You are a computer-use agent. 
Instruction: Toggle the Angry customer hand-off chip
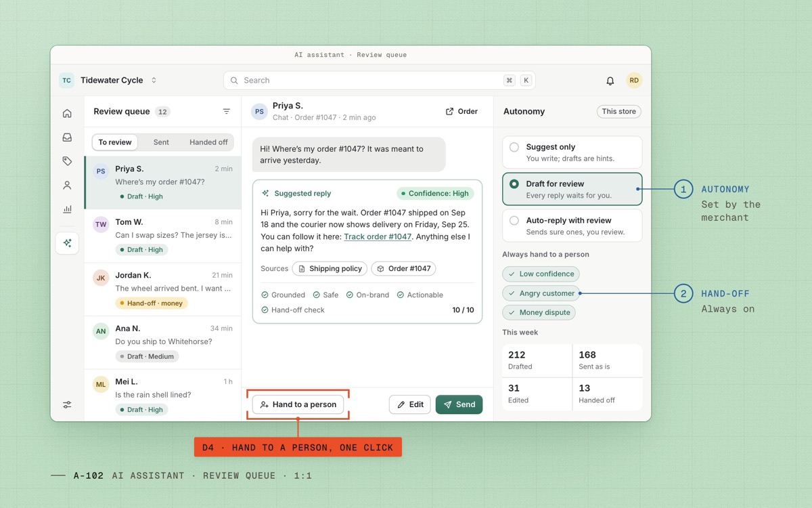click(x=541, y=293)
